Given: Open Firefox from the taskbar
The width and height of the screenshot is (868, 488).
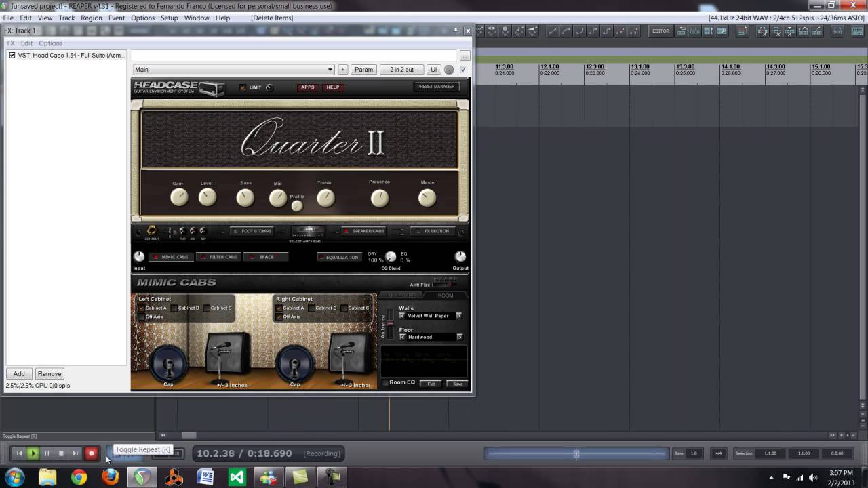Looking at the screenshot, I should tap(110, 477).
